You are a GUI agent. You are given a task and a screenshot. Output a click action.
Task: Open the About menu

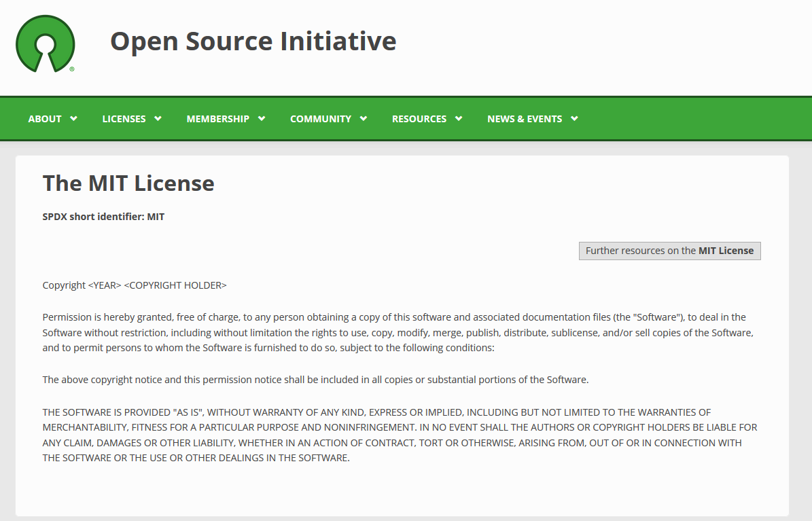(45, 119)
